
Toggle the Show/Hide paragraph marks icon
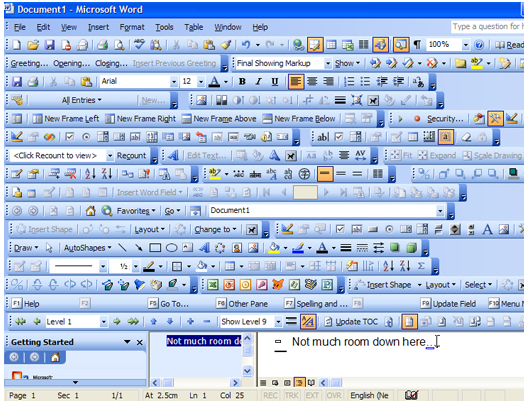(x=417, y=45)
